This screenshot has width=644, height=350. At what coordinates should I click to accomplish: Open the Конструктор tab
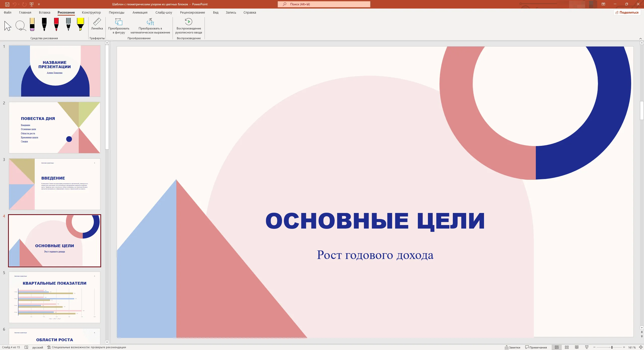tap(91, 12)
